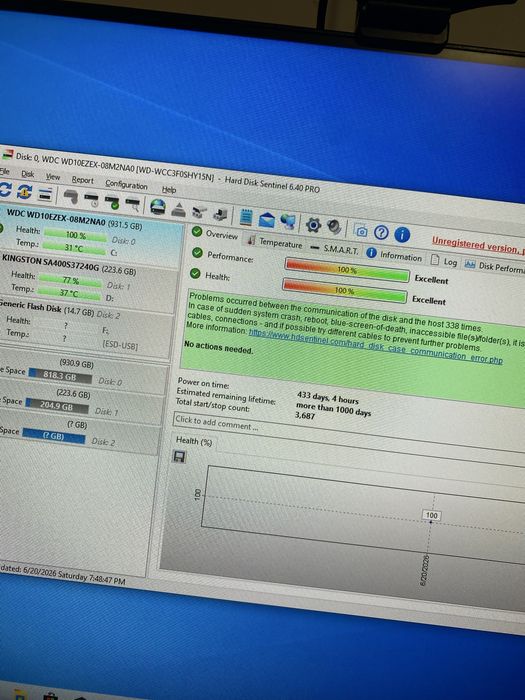This screenshot has height=700, width=525.
Task: Click the gray hammer-shaped disk test icon
Action: (x=71, y=196)
